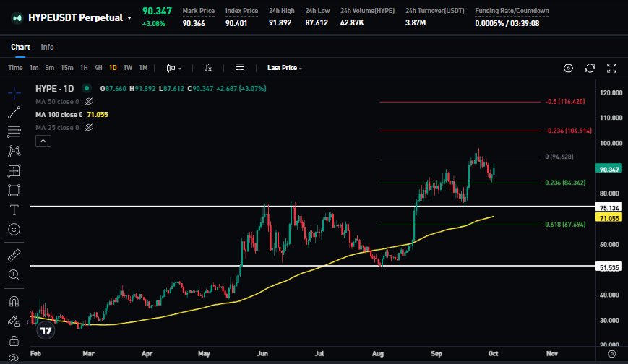Click the Sep label on time axis
The image size is (628, 364).
436,354
